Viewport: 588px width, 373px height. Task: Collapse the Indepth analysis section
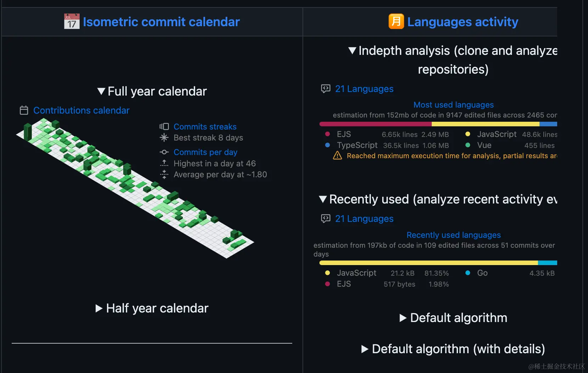[352, 51]
